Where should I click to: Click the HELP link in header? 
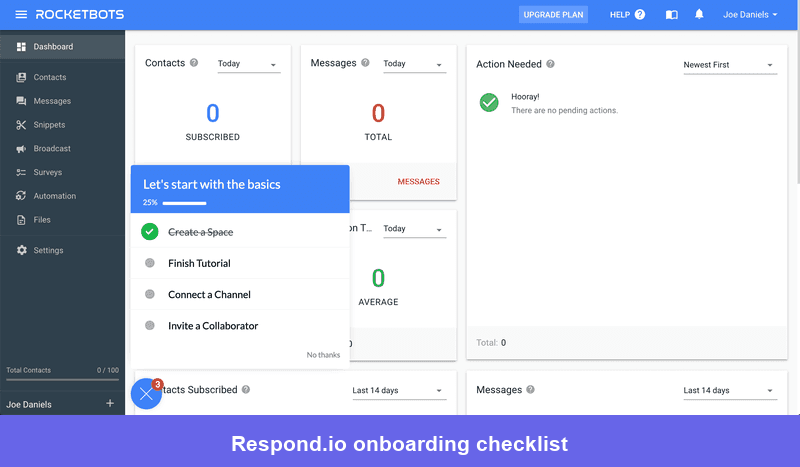[620, 15]
